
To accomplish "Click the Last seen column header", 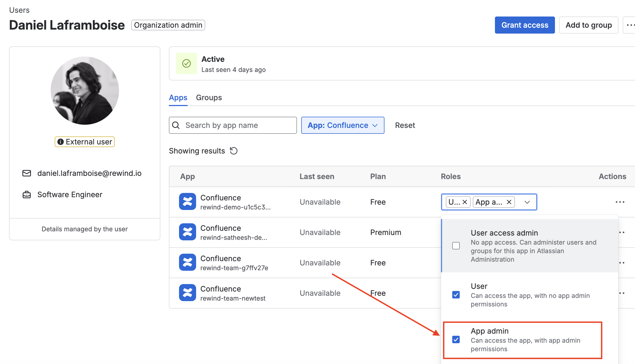I will (x=317, y=176).
